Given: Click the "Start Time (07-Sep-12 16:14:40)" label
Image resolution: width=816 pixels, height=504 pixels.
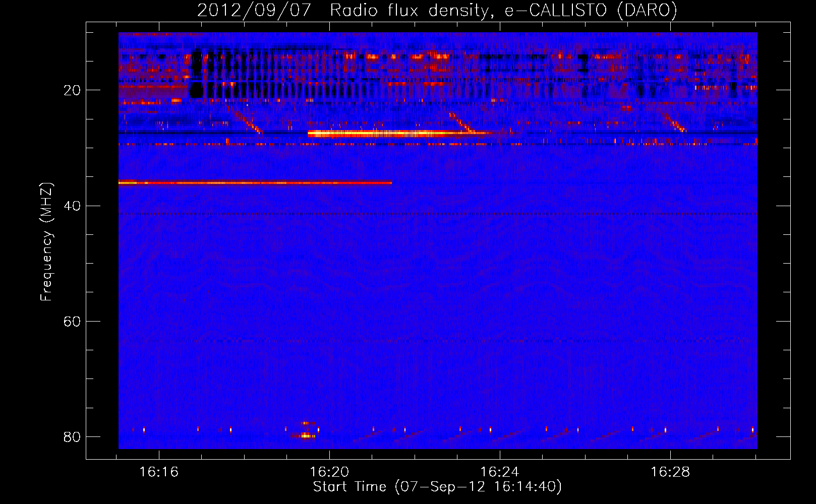Looking at the screenshot, I should point(437,487).
